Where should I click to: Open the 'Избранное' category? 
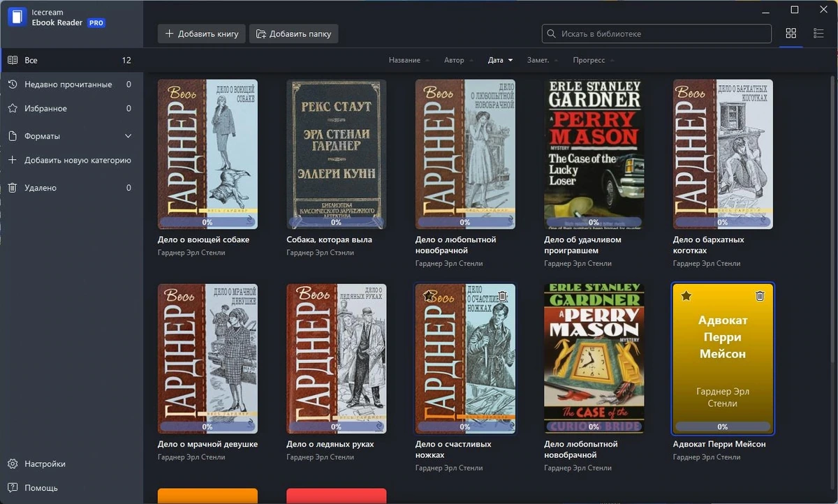[x=71, y=108]
